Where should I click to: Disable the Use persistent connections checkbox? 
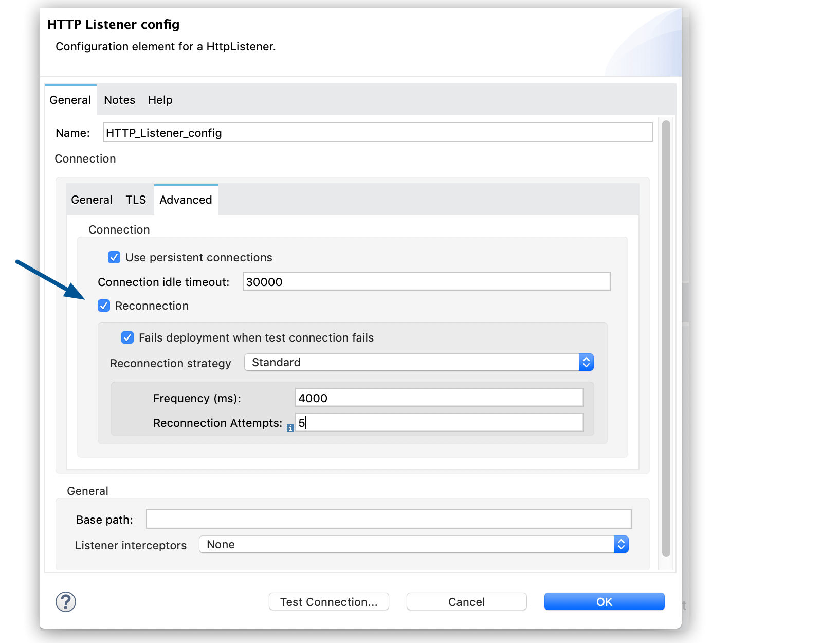pos(114,257)
